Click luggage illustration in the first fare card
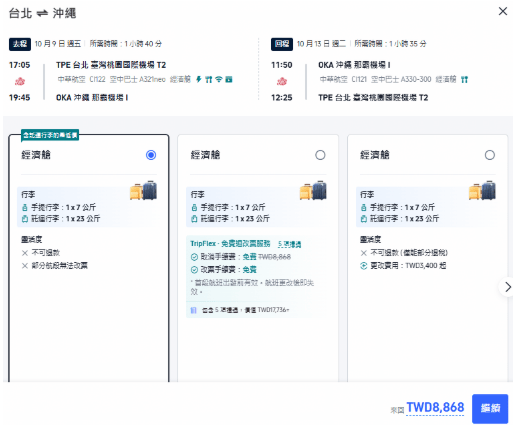Image resolution: width=515 pixels, height=430 pixels. 143,190
